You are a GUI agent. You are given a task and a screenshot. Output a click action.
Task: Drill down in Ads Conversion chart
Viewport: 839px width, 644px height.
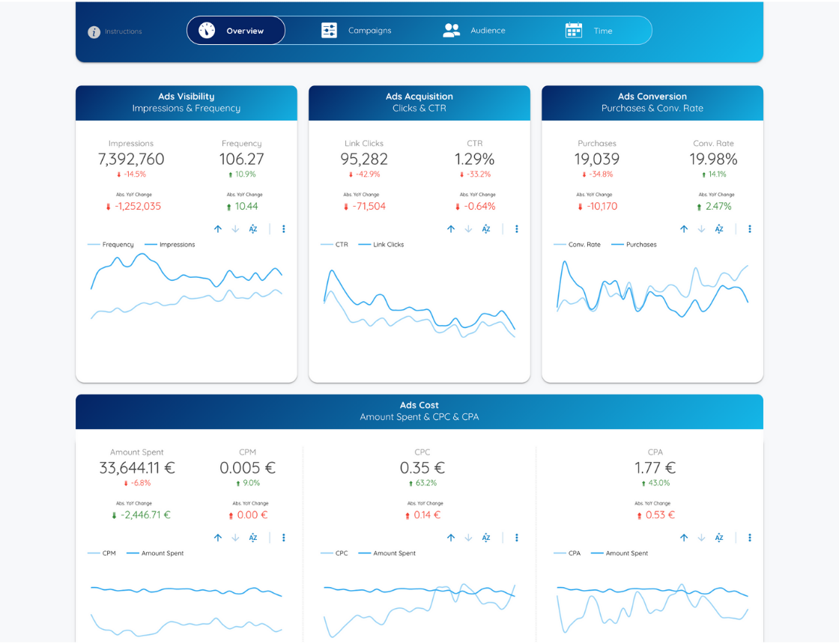(701, 229)
